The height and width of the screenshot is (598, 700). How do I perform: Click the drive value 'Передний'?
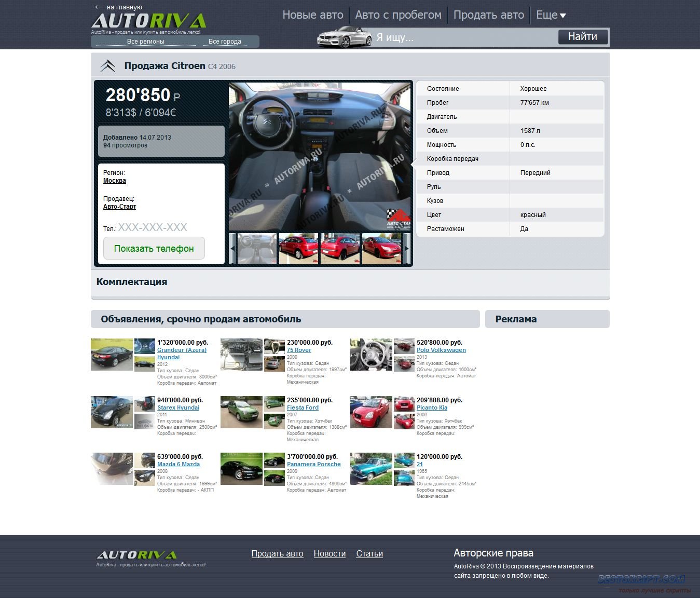(x=536, y=173)
